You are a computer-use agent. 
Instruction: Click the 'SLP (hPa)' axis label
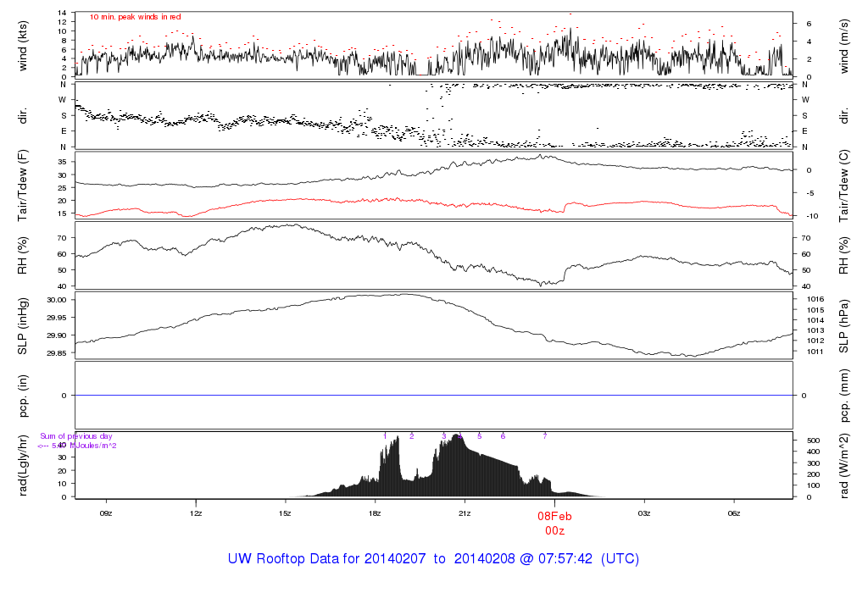[x=843, y=326]
